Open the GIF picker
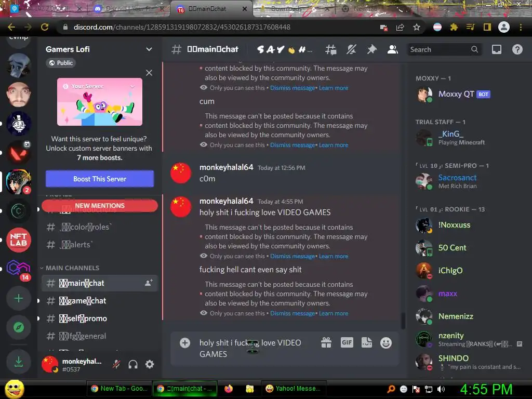Viewport: 532px width, 399px height. point(347,343)
